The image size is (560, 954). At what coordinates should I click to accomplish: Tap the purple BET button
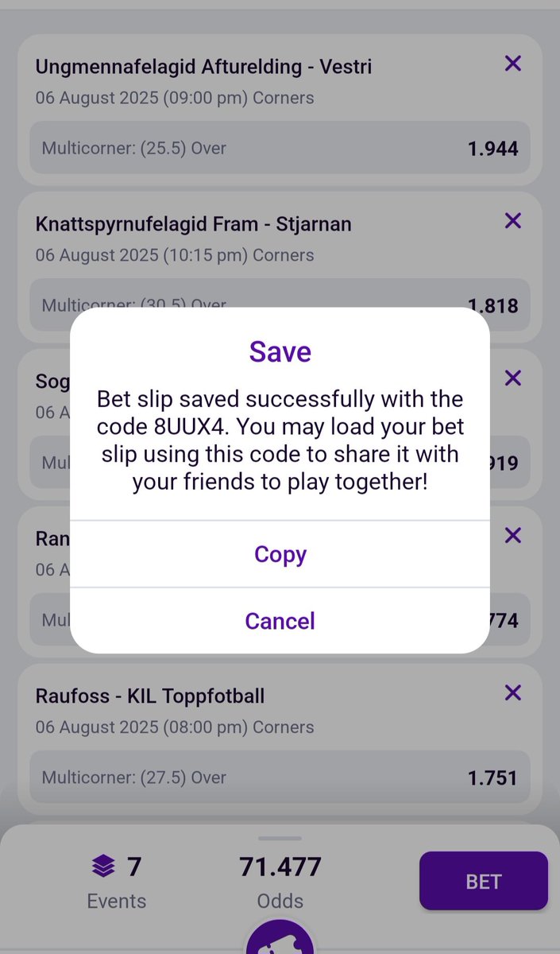point(484,881)
